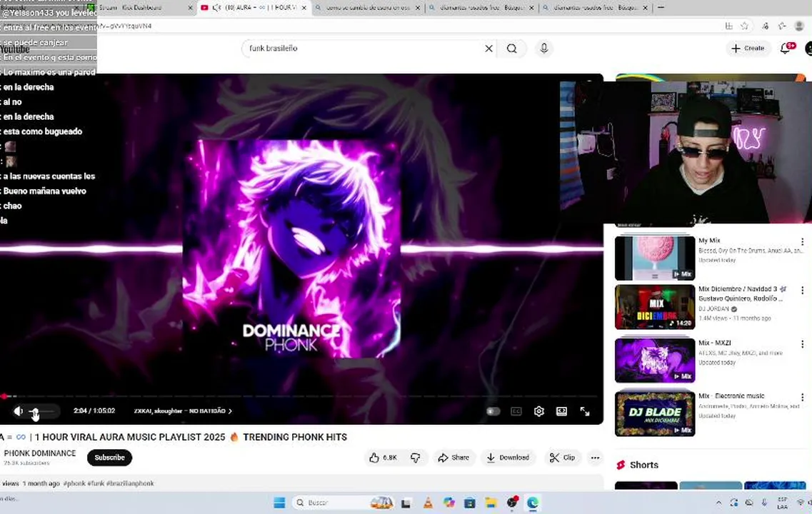Open Mix Diciembre / Navidad video thumbnail
The width and height of the screenshot is (812, 514).
coord(655,307)
